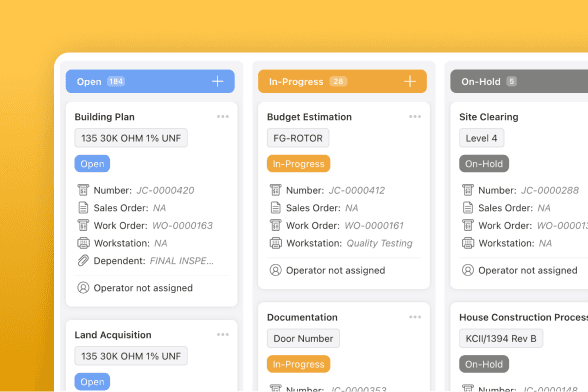Open the Documentation card three-dots menu

click(415, 317)
